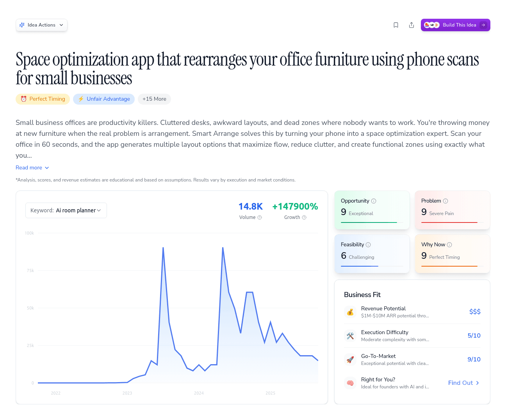Click the bookmark icon to save this idea
This screenshot has height=420, width=506.
[396, 25]
